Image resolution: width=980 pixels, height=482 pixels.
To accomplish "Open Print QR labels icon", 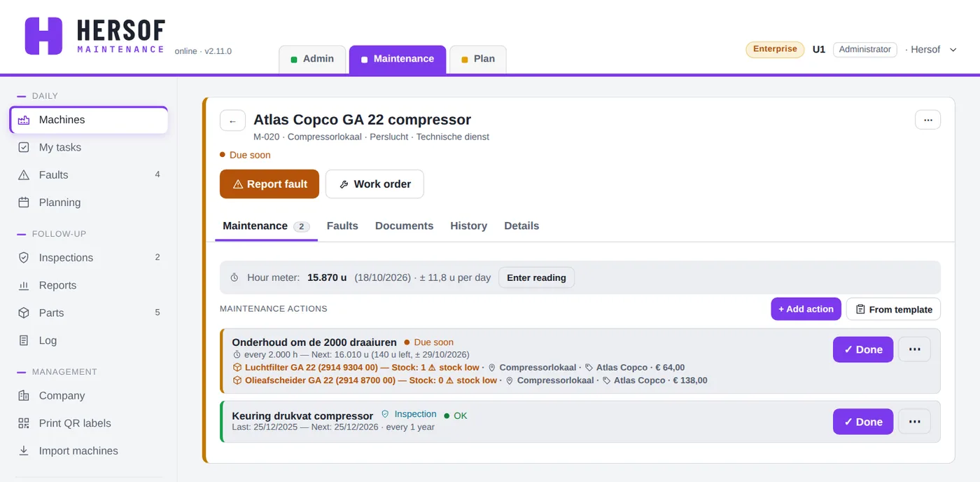I will click(24, 423).
